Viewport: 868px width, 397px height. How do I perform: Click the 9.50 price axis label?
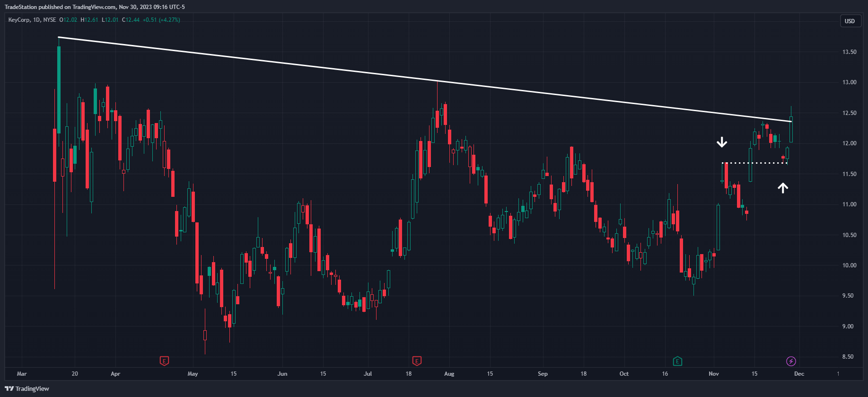point(849,296)
